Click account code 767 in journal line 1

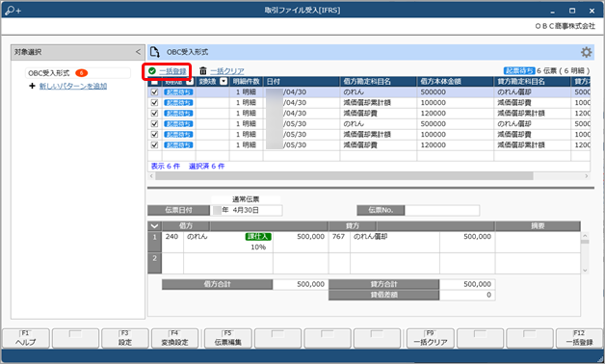338,236
